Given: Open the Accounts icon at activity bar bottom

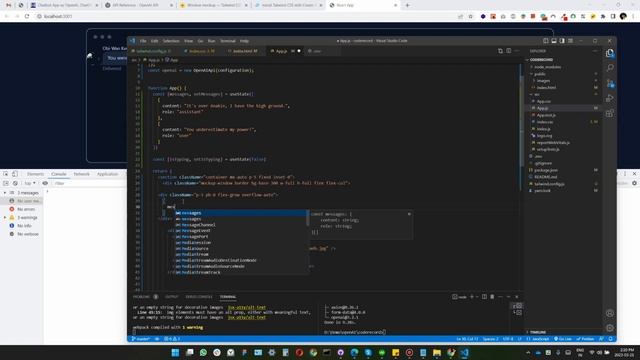Looking at the screenshot, I should (x=610, y=313).
